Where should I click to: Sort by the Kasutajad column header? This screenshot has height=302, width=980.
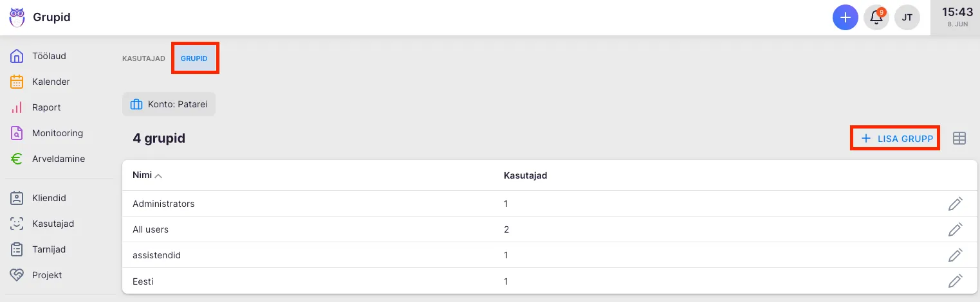(x=525, y=175)
